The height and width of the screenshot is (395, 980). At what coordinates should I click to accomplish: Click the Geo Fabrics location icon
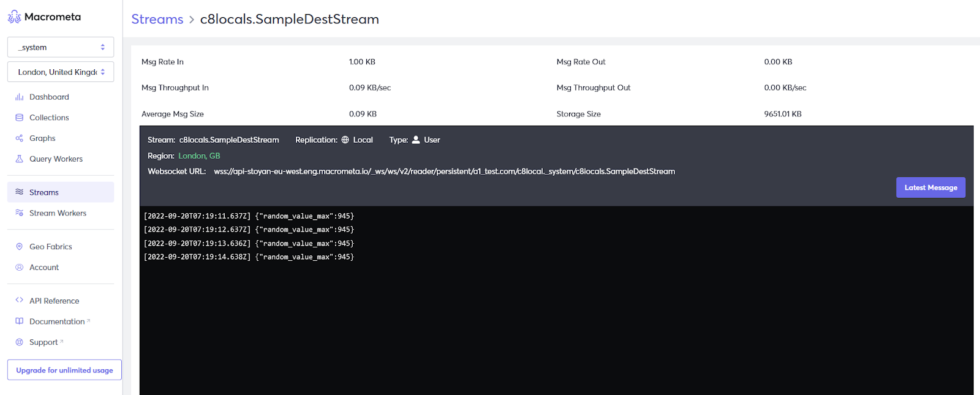20,247
